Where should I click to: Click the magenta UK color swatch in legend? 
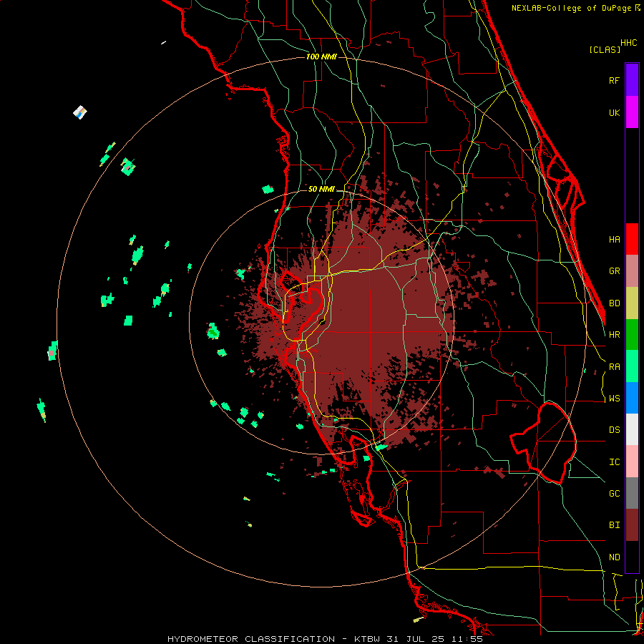pyautogui.click(x=632, y=112)
